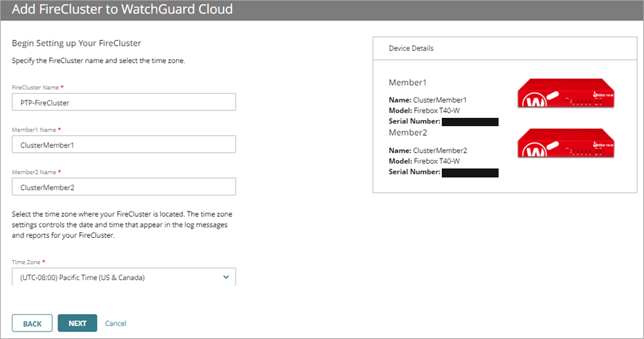Click the Member1 Name input field
The image size is (644, 339).
[x=124, y=144]
